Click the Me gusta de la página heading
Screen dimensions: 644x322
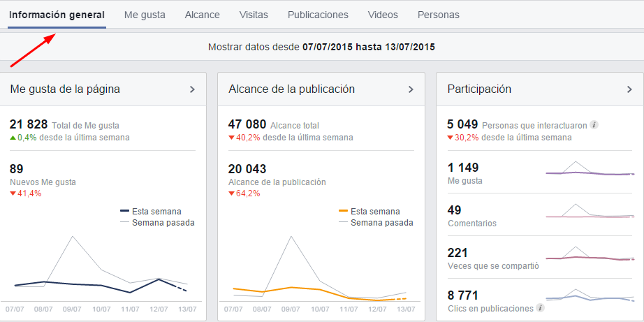65,89
